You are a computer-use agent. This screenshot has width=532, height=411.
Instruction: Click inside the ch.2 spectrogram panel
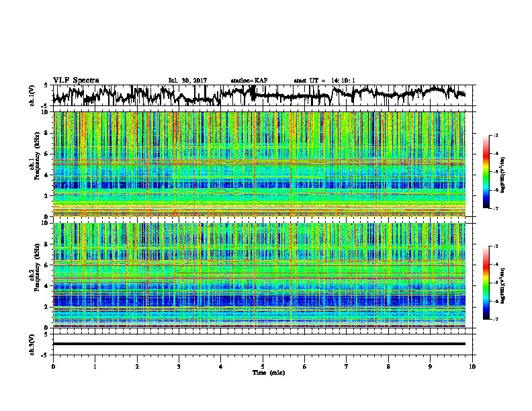259,275
